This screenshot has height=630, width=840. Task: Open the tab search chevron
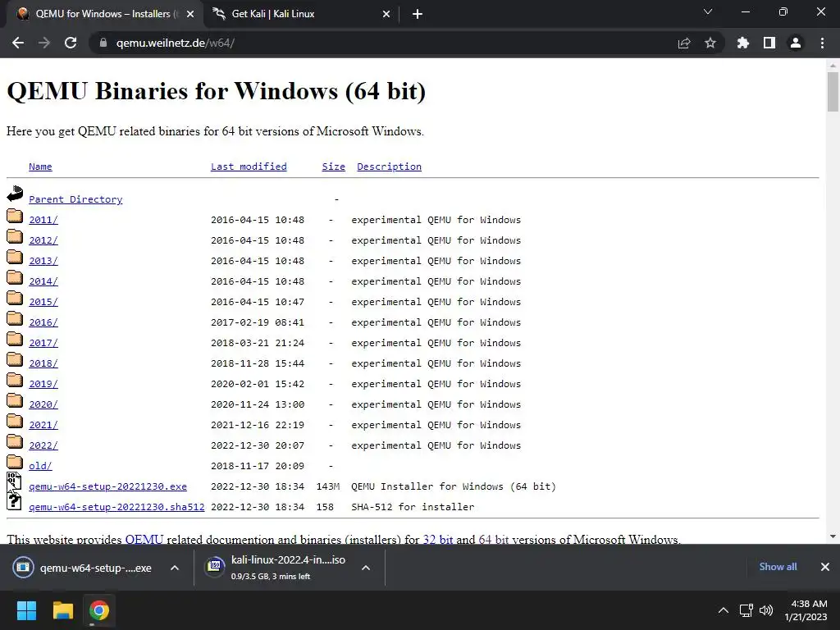coord(708,11)
